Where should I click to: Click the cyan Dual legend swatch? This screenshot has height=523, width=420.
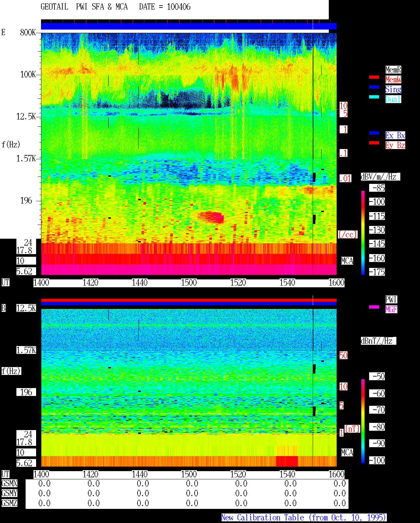[374, 97]
